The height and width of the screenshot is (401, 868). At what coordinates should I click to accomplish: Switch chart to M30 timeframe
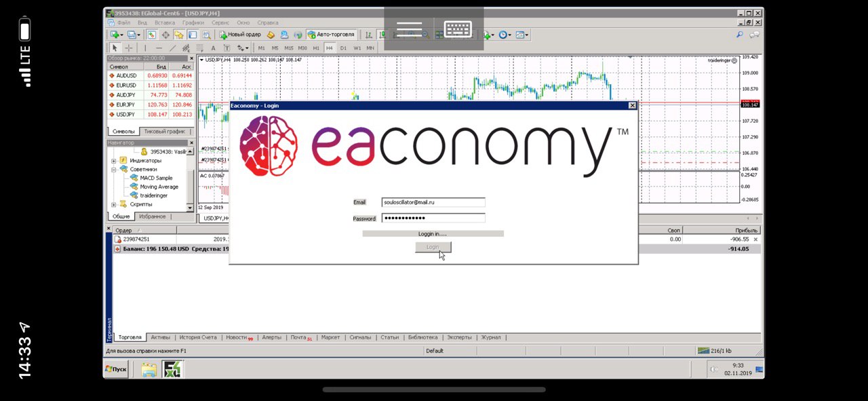[x=302, y=48]
